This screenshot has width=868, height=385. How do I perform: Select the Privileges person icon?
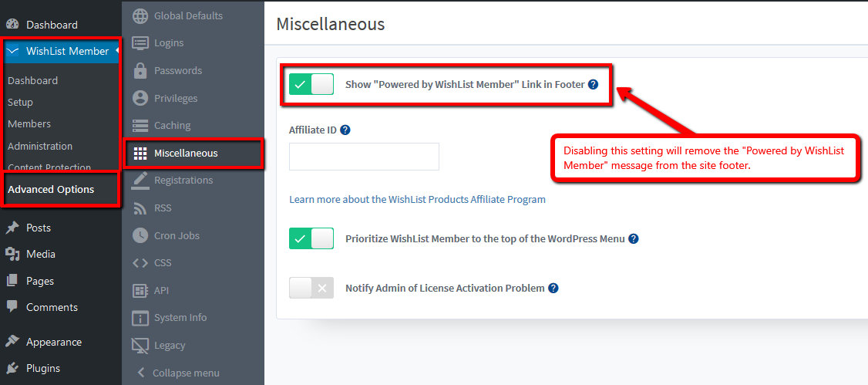pos(140,98)
